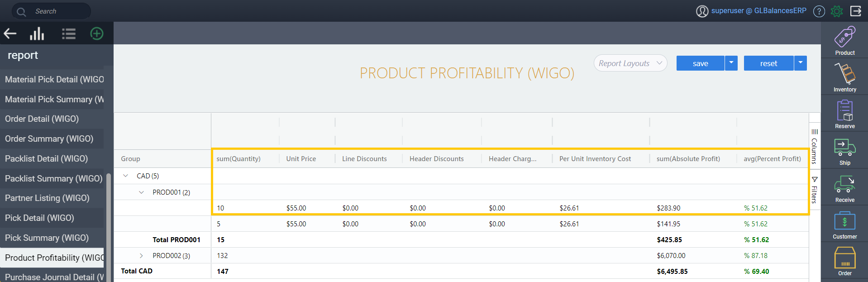The height and width of the screenshot is (282, 868).
Task: Sort by Unit Price column header
Action: point(301,159)
